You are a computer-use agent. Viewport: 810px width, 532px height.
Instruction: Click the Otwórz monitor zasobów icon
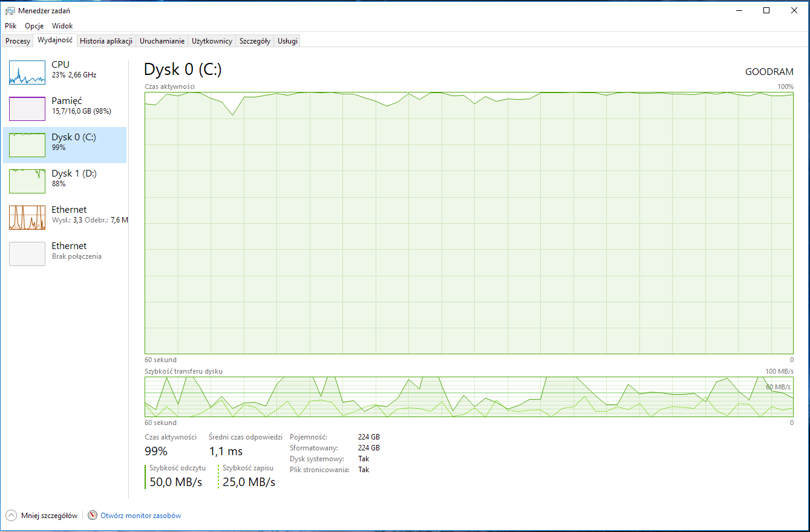pos(92,515)
